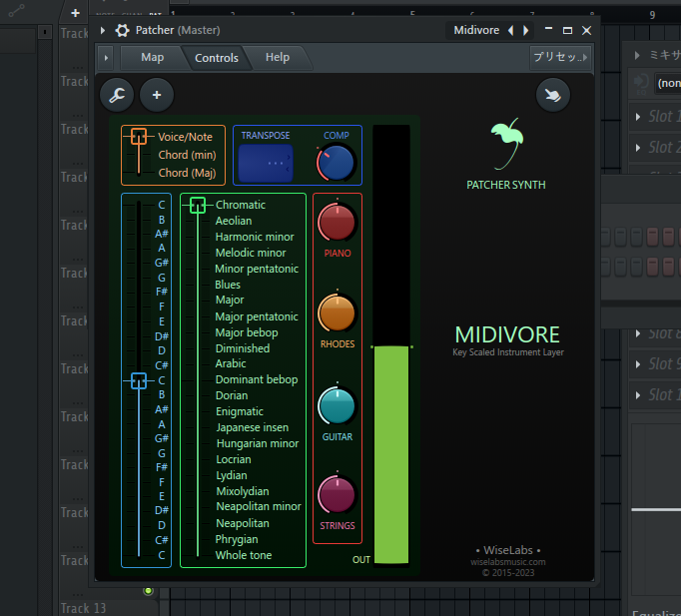Select the Enigmatic scale
The width and height of the screenshot is (681, 616).
click(x=240, y=411)
